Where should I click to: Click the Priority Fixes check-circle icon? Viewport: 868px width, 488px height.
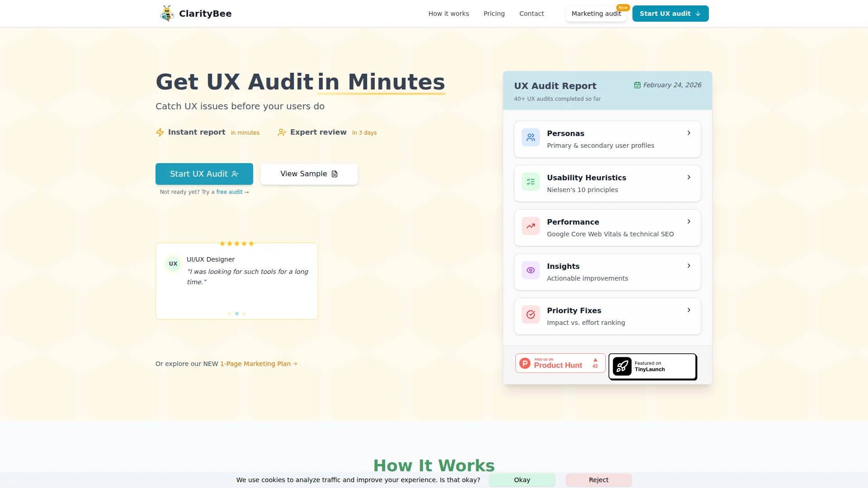point(531,314)
